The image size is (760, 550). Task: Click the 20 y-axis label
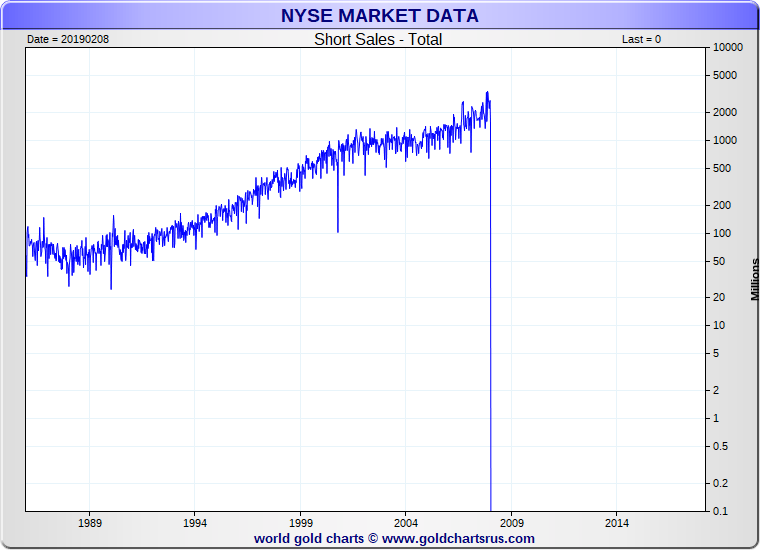(719, 297)
